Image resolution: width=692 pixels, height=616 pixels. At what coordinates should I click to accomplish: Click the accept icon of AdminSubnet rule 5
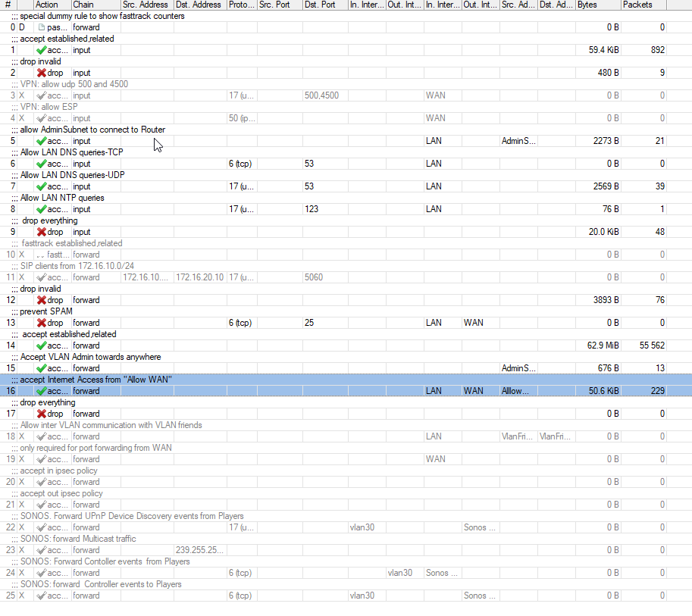coord(42,141)
